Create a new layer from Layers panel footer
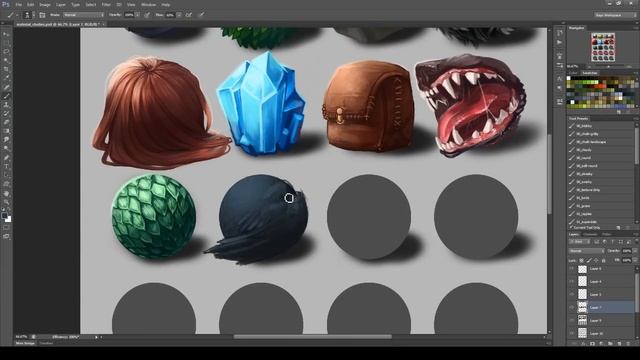 619,344
